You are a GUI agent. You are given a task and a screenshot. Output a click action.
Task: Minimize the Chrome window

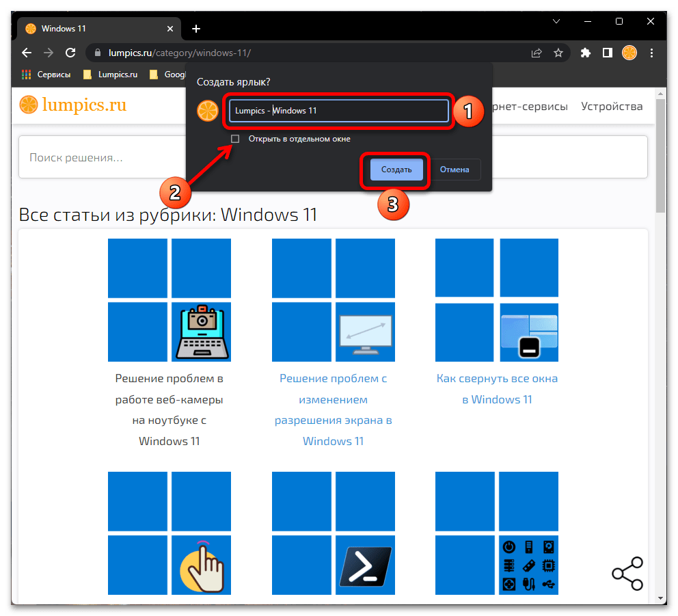588,21
